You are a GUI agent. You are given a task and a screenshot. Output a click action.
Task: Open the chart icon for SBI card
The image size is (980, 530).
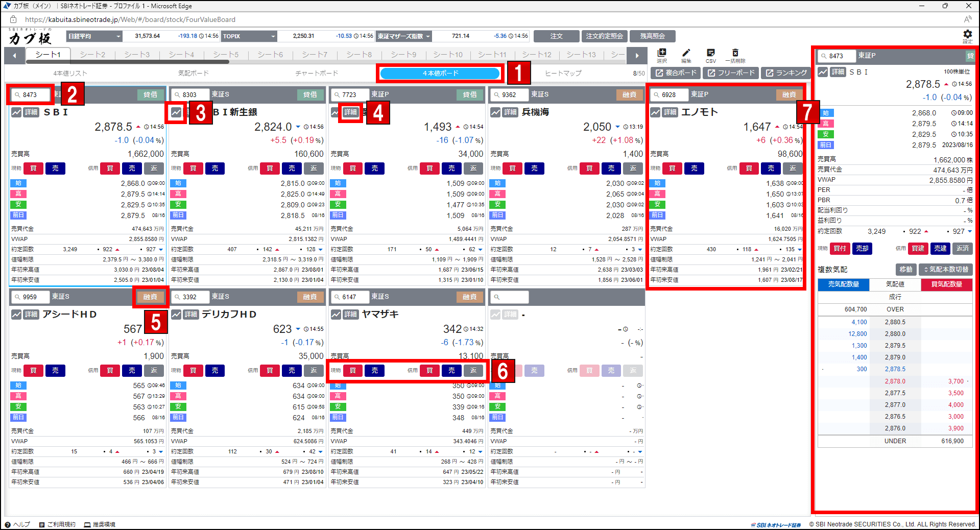[x=16, y=112]
